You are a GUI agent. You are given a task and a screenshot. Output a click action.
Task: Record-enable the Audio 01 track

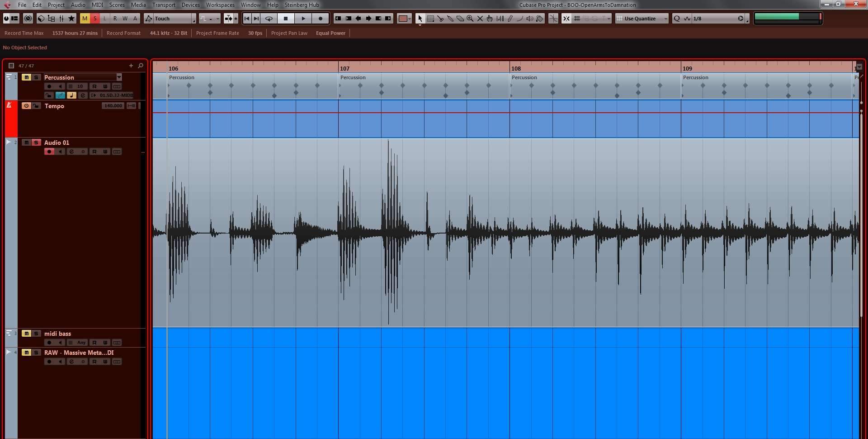tap(49, 152)
